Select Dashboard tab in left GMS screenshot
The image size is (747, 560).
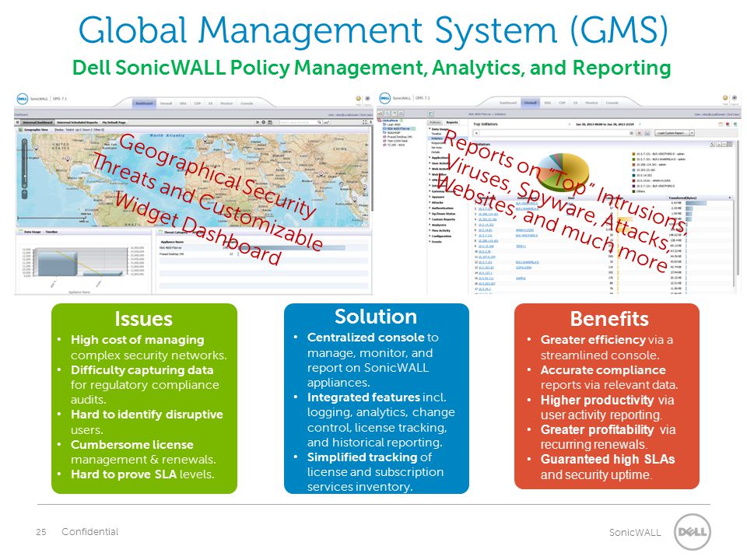tap(144, 103)
